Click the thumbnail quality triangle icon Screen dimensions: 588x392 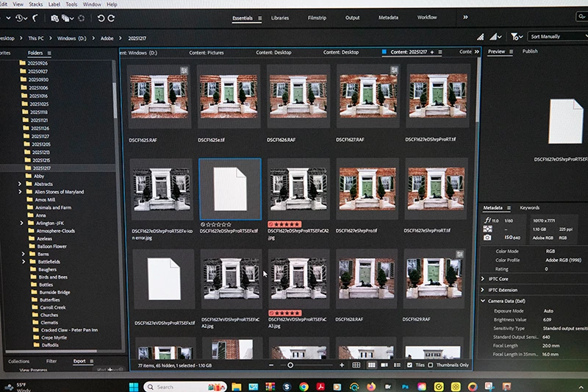[481, 36]
